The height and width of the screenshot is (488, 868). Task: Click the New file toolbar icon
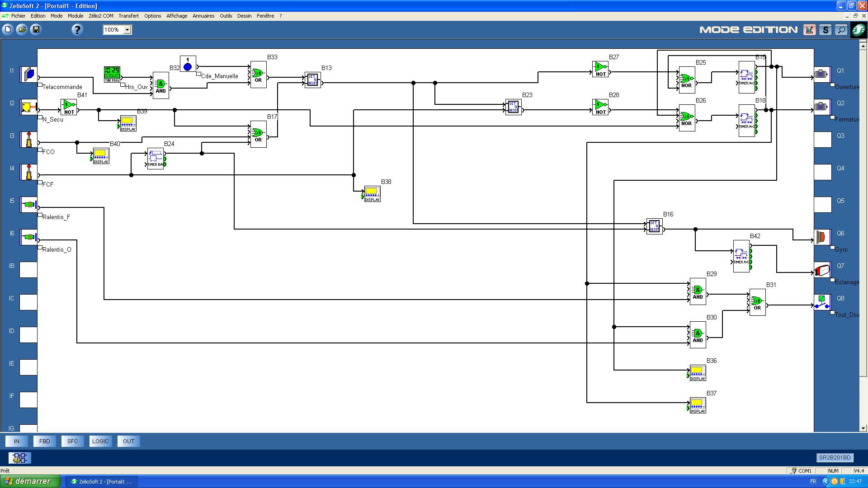pos(8,30)
